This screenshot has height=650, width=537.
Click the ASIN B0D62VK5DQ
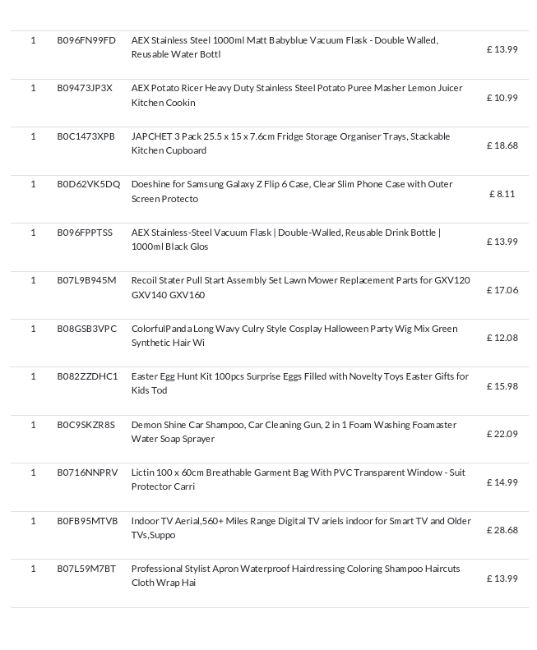(88, 184)
